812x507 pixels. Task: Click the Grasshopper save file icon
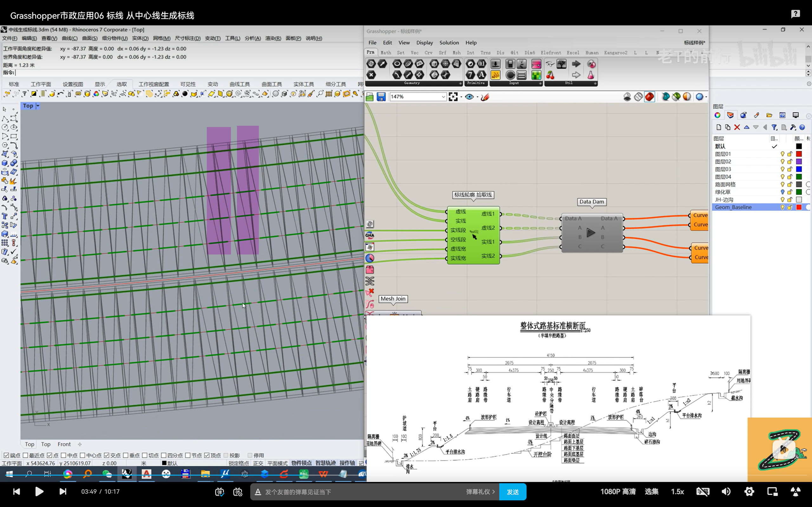point(381,97)
